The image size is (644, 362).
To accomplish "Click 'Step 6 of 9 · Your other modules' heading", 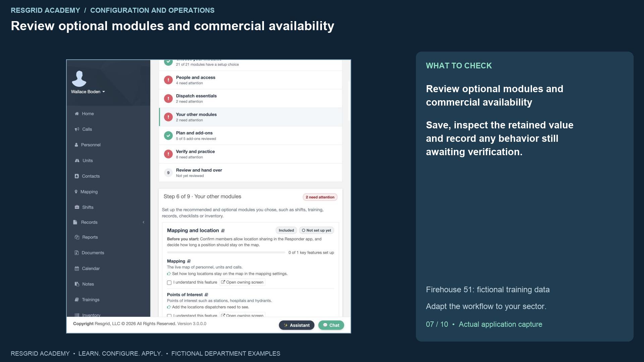I will (x=202, y=196).
